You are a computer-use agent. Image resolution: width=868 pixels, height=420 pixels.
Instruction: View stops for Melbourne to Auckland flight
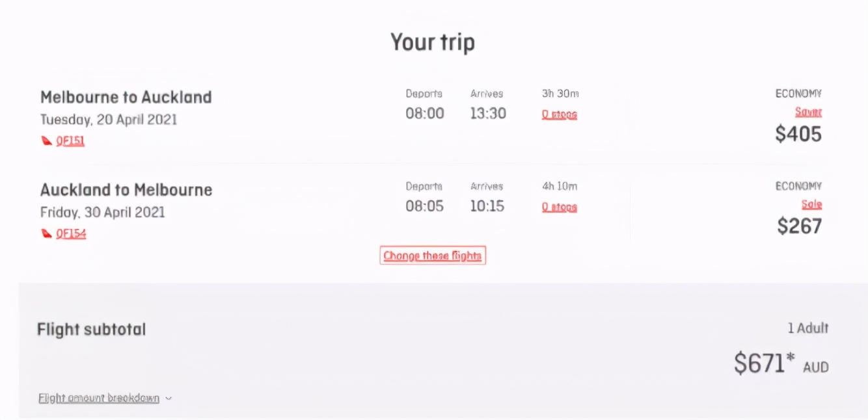point(559,115)
